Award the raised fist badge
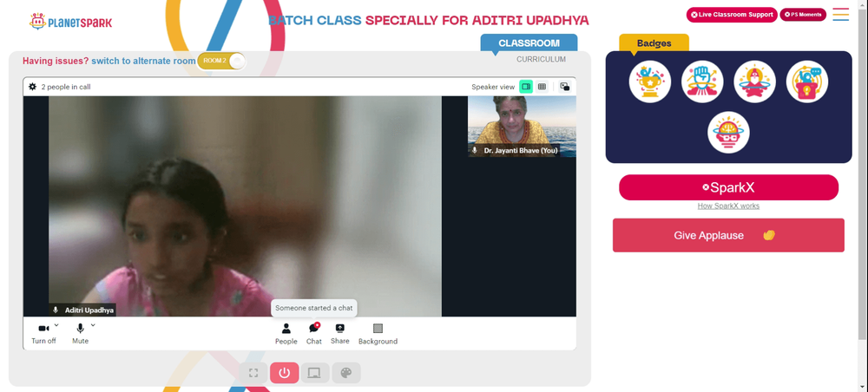Image resolution: width=868 pixels, height=392 pixels. [702, 82]
